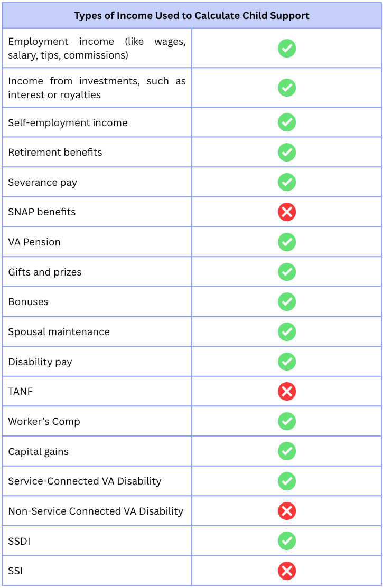This screenshot has height=588, width=383.
Task: Click the red X next to SNAP benefits
Action: (x=287, y=212)
